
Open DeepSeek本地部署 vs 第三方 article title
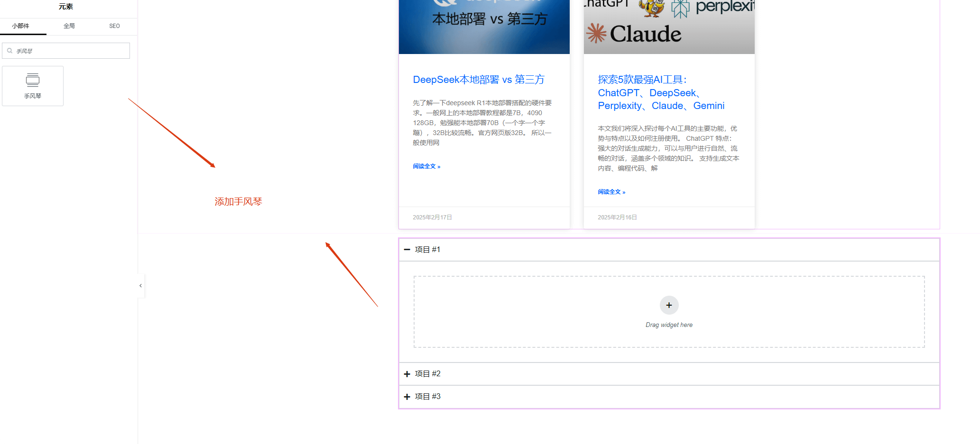click(x=479, y=80)
